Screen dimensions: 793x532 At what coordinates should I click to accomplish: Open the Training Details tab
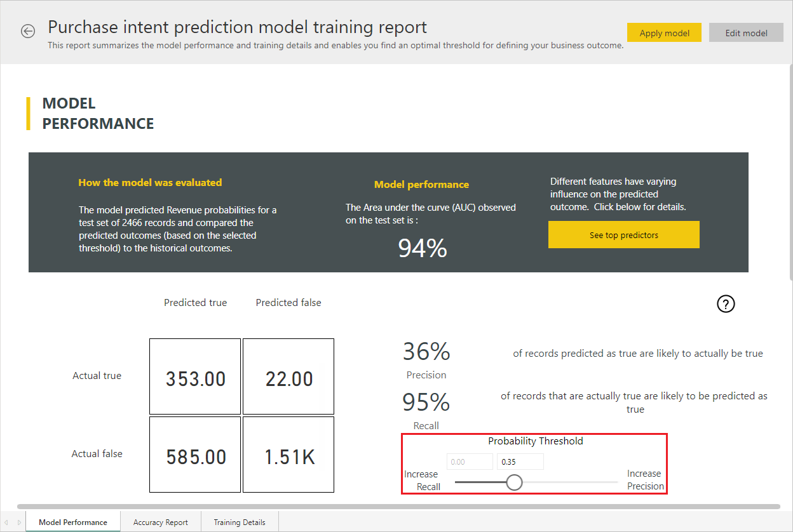pyautogui.click(x=240, y=522)
